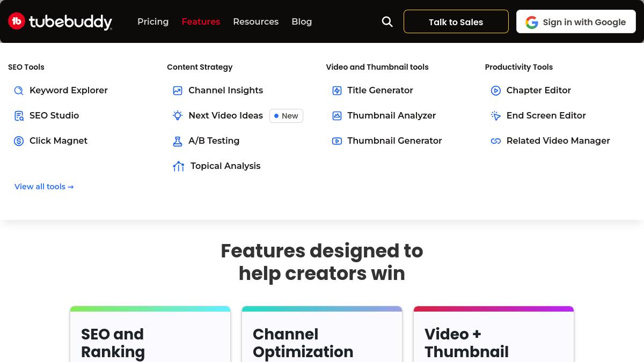Open Thumbnail Analyzer link
Viewport: 644px width, 362px height.
[391, 115]
